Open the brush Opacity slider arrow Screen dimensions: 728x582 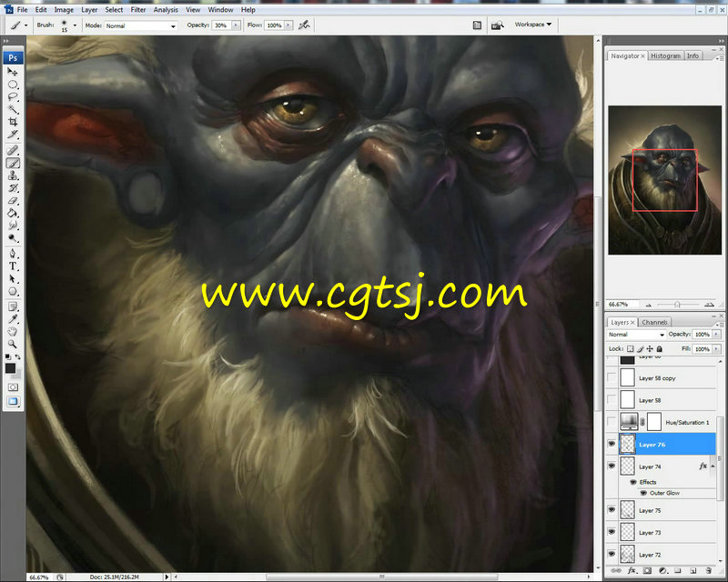[x=236, y=25]
